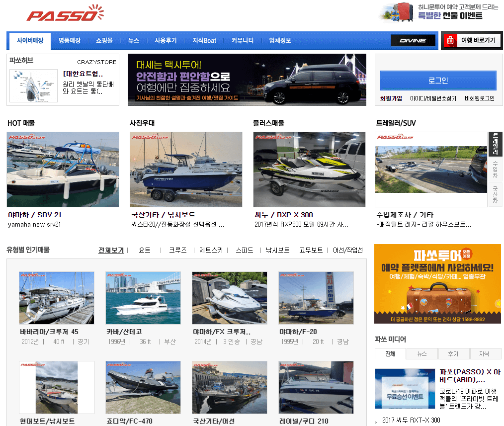504x426 pixels.
Task: Open the 레이넬/쿠디 210 boat photo
Action: [x=316, y=387]
